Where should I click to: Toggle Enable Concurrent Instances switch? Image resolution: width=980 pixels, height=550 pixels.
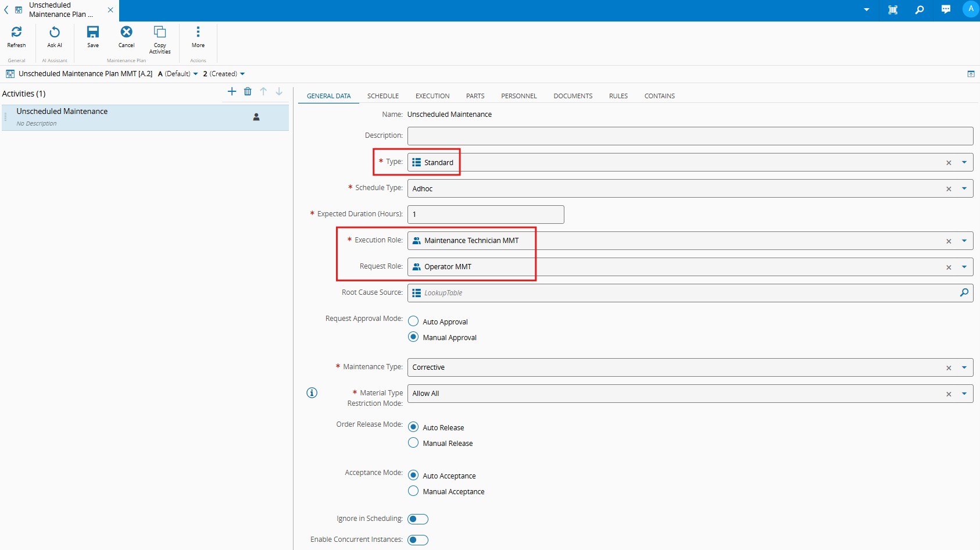(x=418, y=540)
